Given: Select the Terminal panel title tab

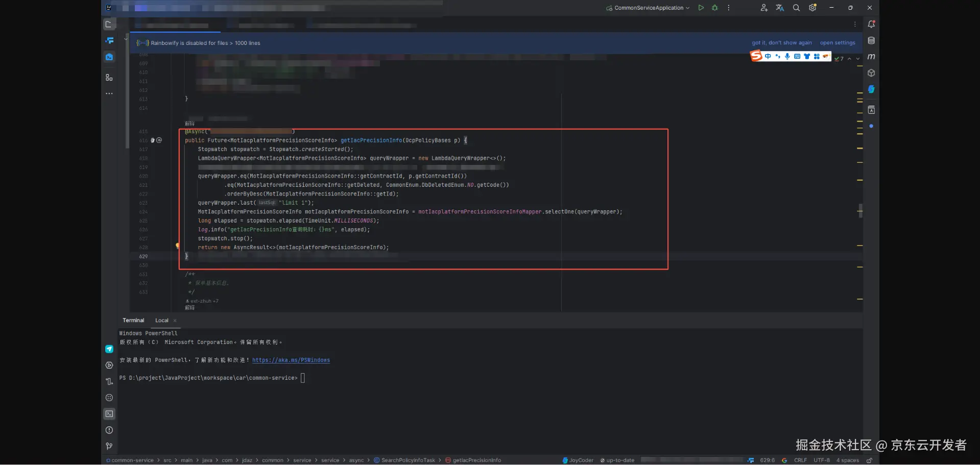Looking at the screenshot, I should pos(133,321).
